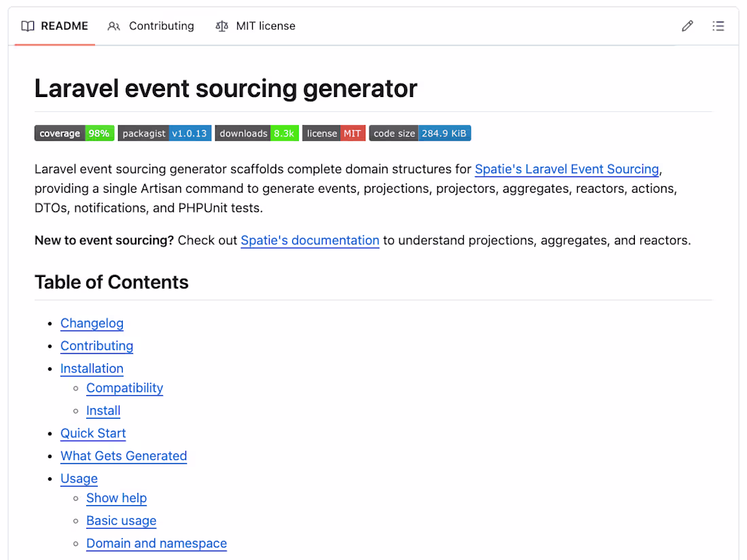Image resolution: width=747 pixels, height=560 pixels.
Task: Click the Spatie's documentation link
Action: click(310, 240)
